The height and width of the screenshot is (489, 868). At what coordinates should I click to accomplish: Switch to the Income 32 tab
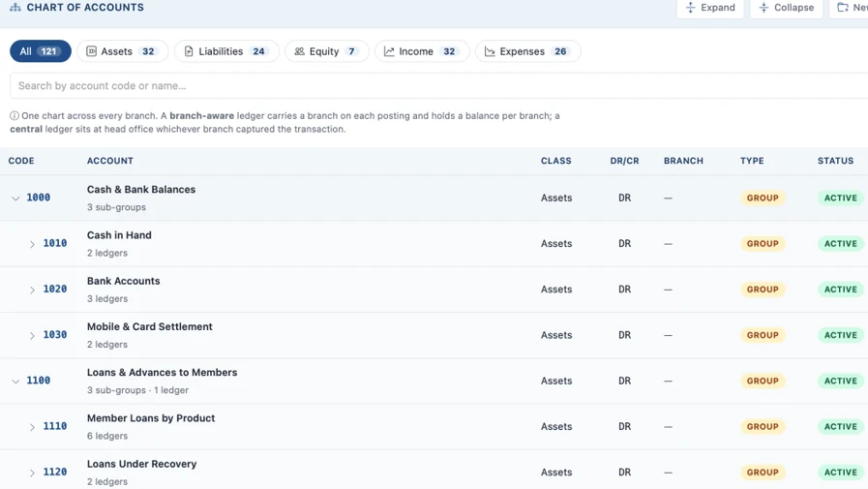click(x=422, y=51)
